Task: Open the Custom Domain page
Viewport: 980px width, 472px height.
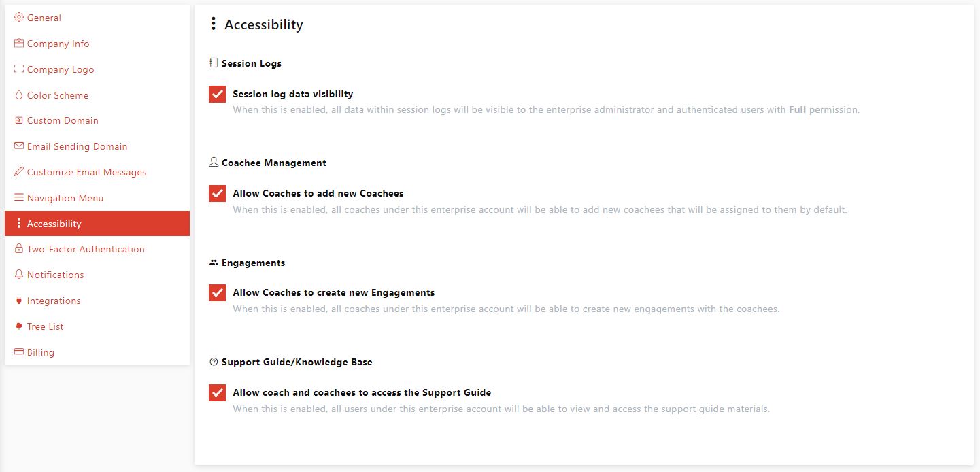Action: pyautogui.click(x=63, y=120)
